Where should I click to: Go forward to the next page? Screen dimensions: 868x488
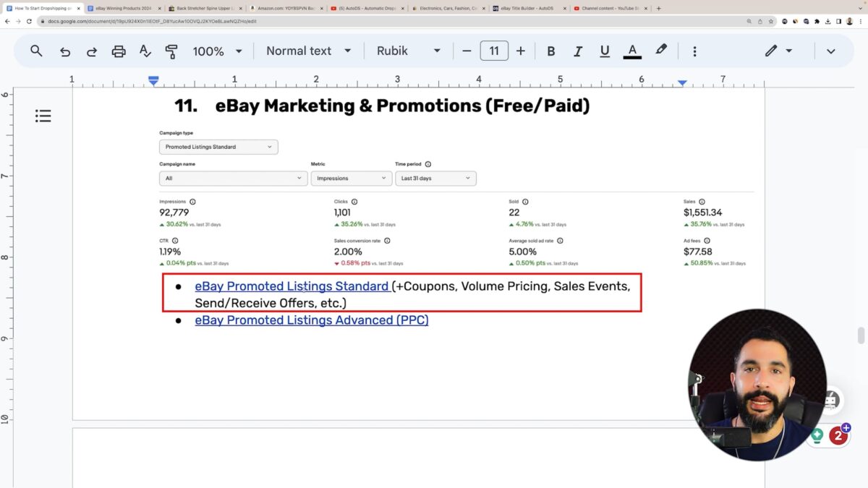click(18, 22)
